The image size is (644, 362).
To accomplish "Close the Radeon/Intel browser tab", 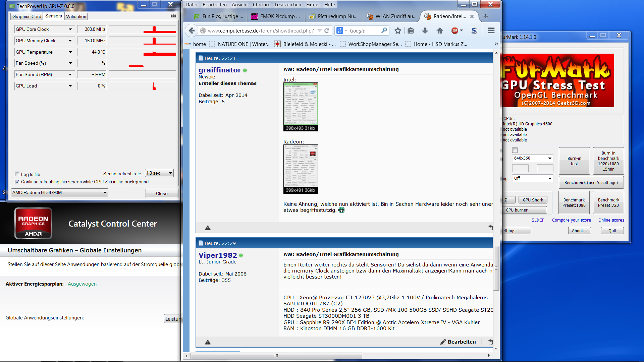I will (472, 16).
